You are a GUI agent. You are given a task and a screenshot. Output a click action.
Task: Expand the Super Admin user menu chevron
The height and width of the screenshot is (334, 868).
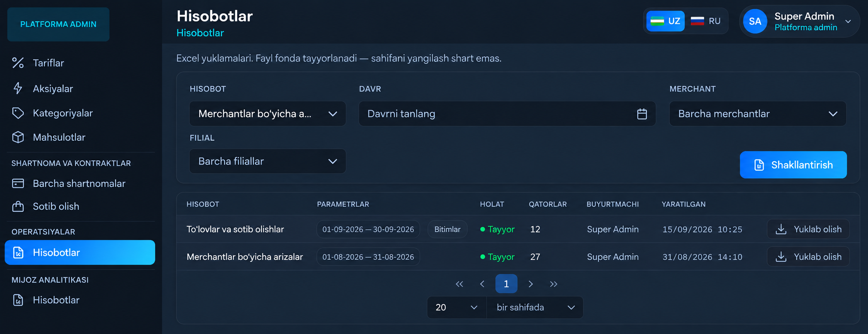(848, 21)
